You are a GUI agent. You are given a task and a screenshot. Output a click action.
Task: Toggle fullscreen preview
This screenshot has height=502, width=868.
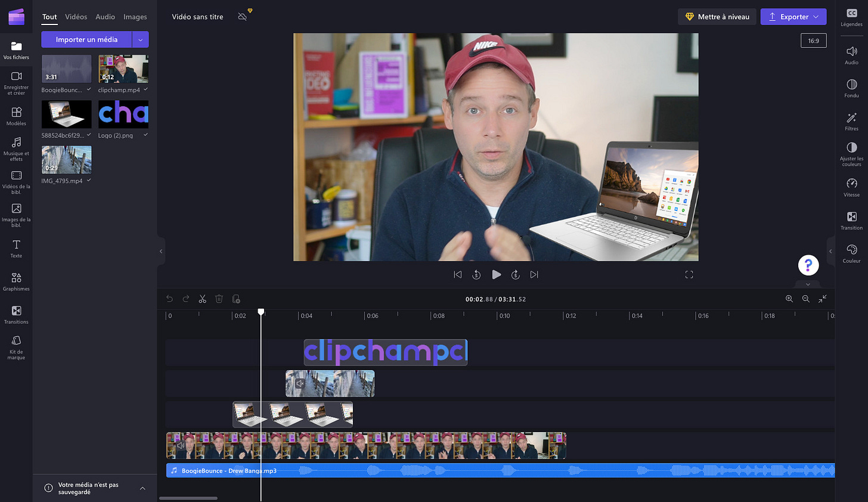(689, 275)
